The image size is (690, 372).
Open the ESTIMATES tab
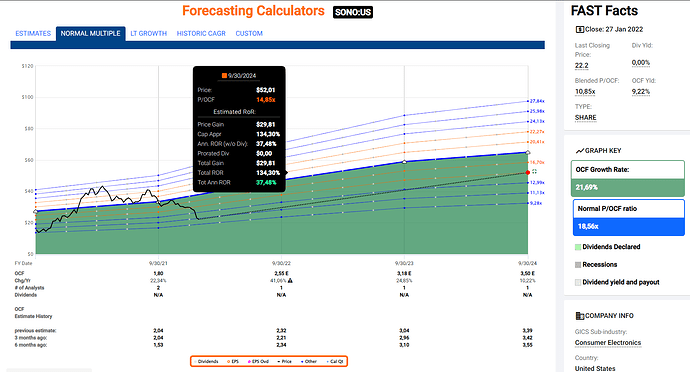point(33,33)
